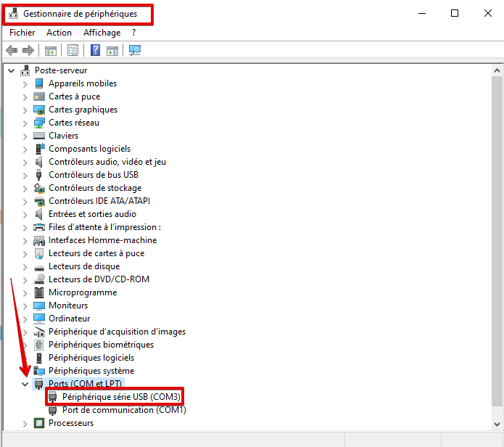The height and width of the screenshot is (447, 504).
Task: Click the Back arrow toolbar icon
Action: pos(12,51)
